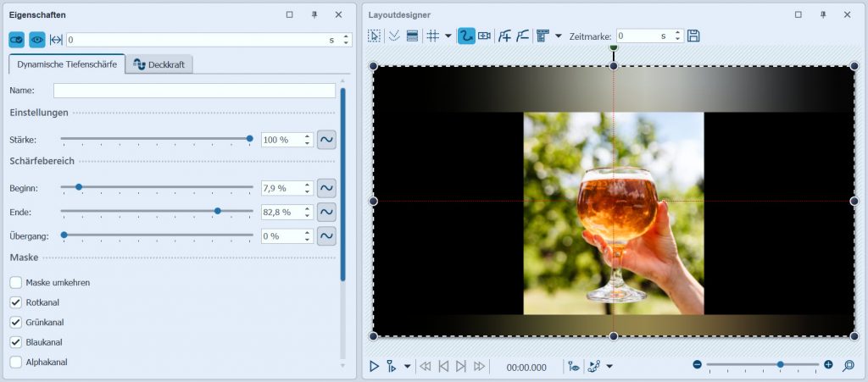Open the grid options dropdown arrow
The width and height of the screenshot is (868, 382).
pyautogui.click(x=448, y=36)
